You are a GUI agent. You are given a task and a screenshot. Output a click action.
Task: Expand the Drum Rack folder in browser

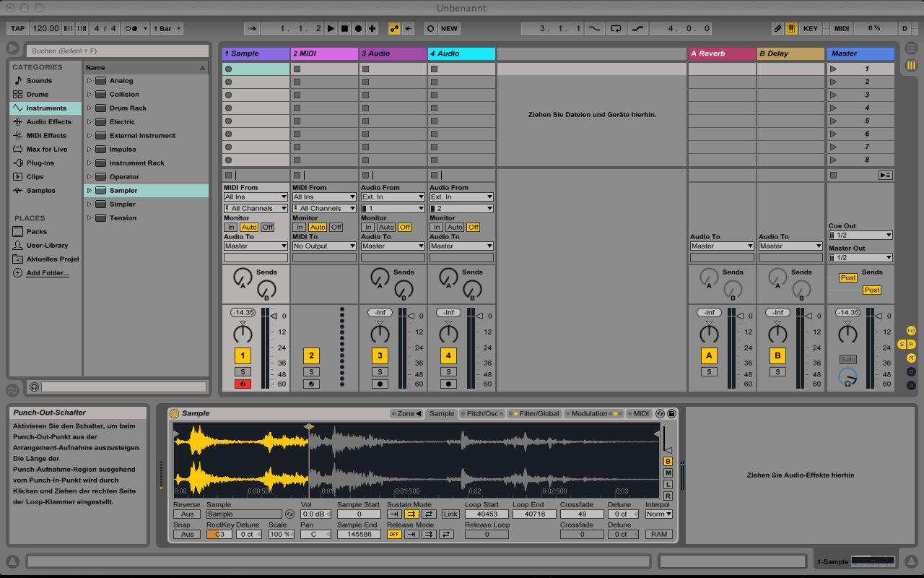tap(90, 108)
